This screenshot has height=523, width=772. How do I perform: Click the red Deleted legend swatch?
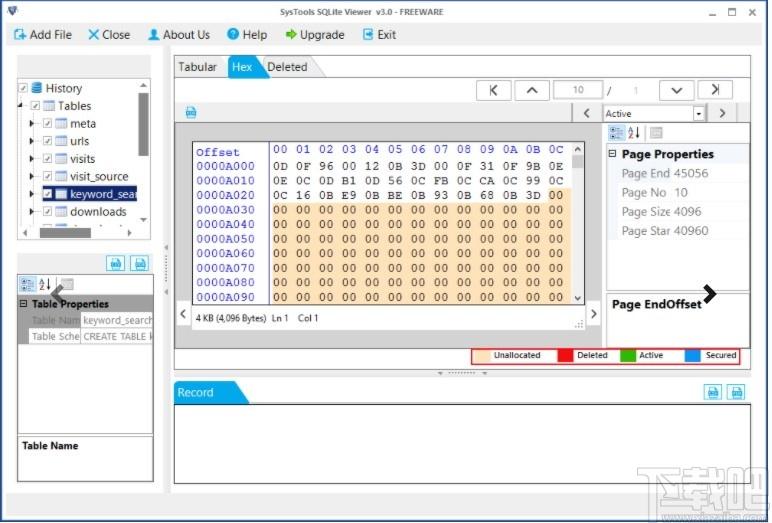pyautogui.click(x=565, y=355)
